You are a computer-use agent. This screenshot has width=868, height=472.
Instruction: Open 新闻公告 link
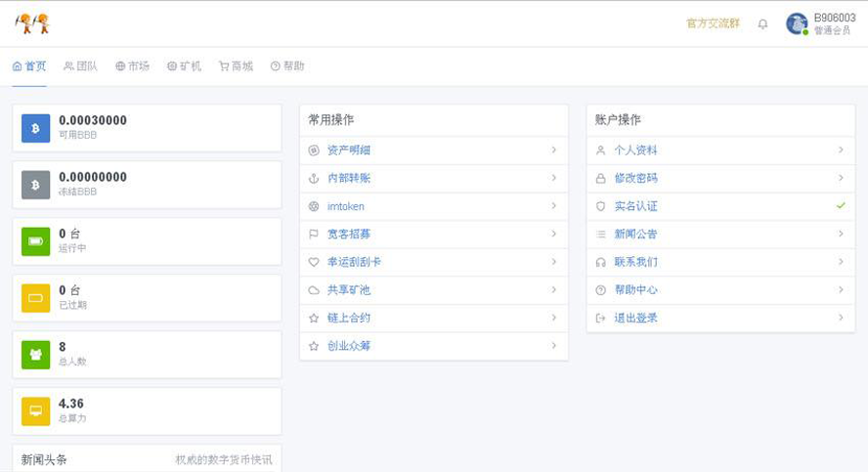pyautogui.click(x=635, y=234)
